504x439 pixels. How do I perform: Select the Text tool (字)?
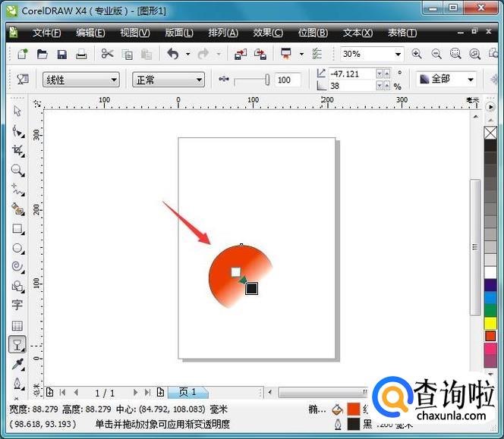17,306
